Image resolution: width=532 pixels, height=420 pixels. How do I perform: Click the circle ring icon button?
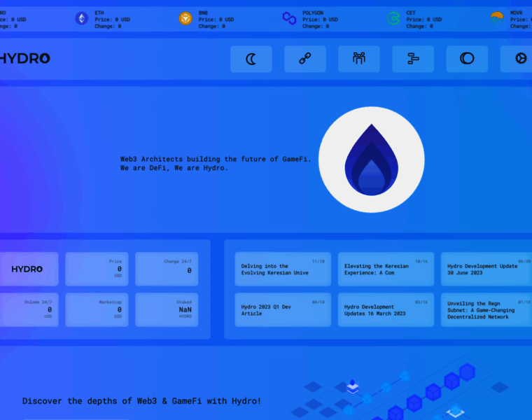tap(467, 59)
